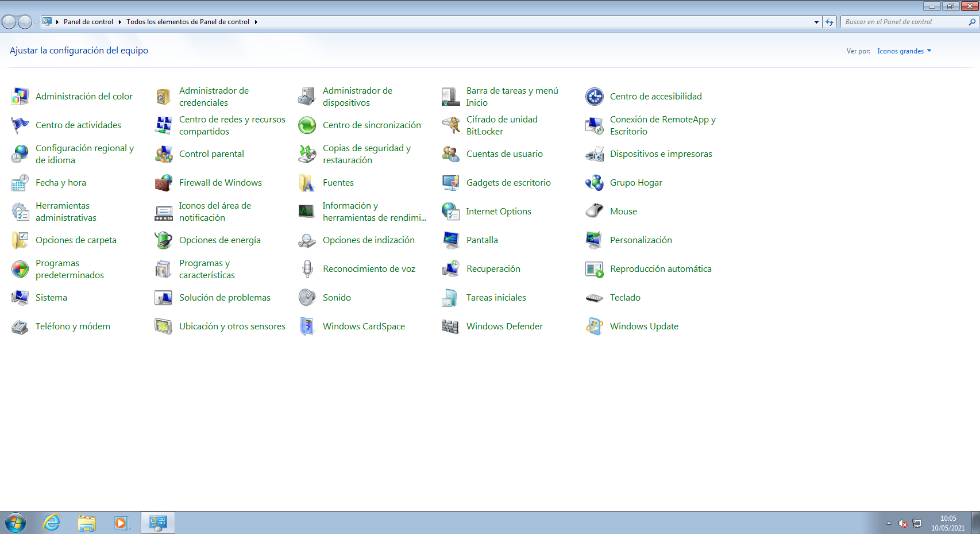Open the Control parental icon
980x534 pixels.
164,154
